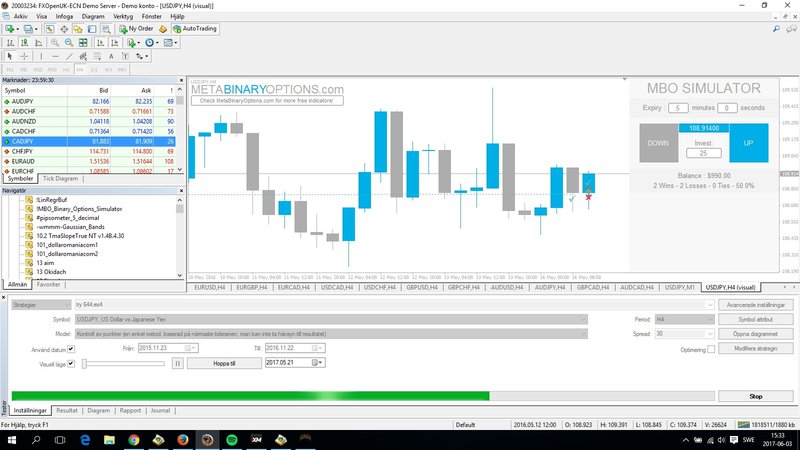Open the expert advisor file dropdown
This screenshot has height=450, width=800.
(394, 305)
